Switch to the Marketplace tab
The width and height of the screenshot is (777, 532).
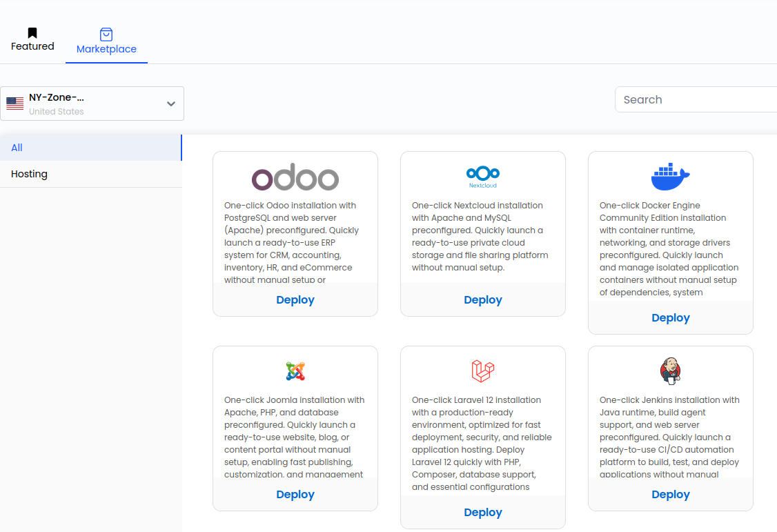pyautogui.click(x=106, y=41)
